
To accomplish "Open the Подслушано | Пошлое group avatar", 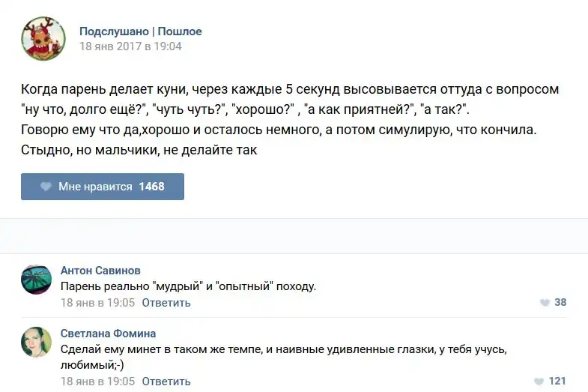I will click(x=43, y=38).
